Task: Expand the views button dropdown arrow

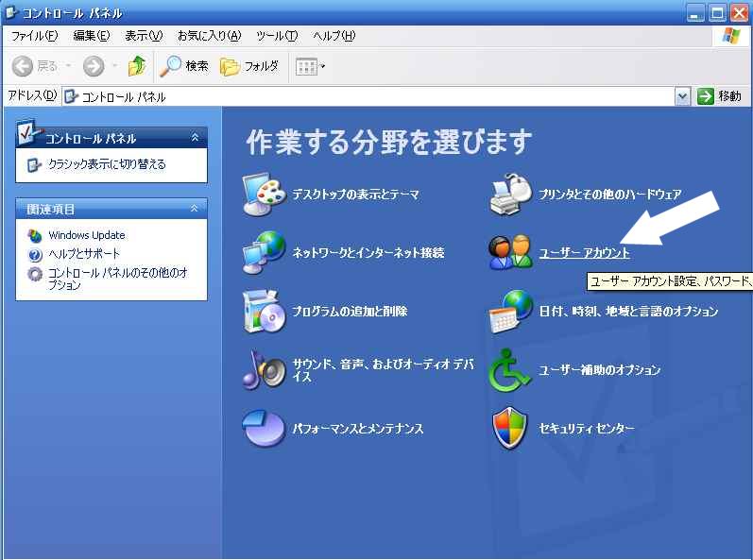Action: click(x=323, y=66)
